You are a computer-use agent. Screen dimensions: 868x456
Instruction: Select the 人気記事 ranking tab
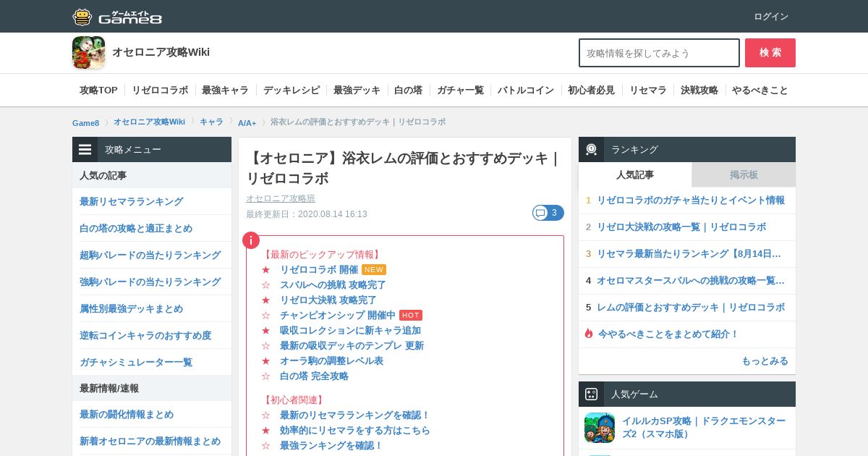click(635, 174)
